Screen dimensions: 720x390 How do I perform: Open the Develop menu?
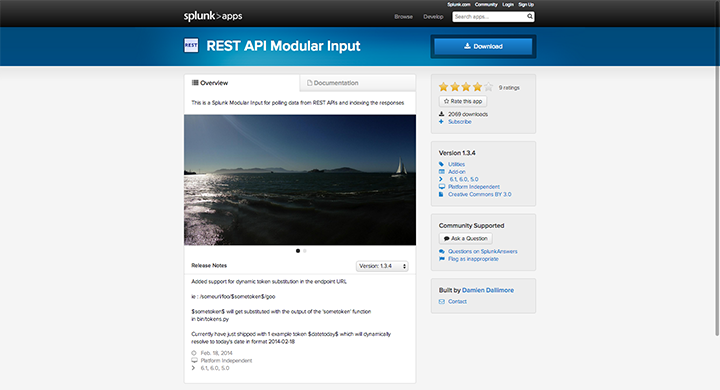coord(433,17)
